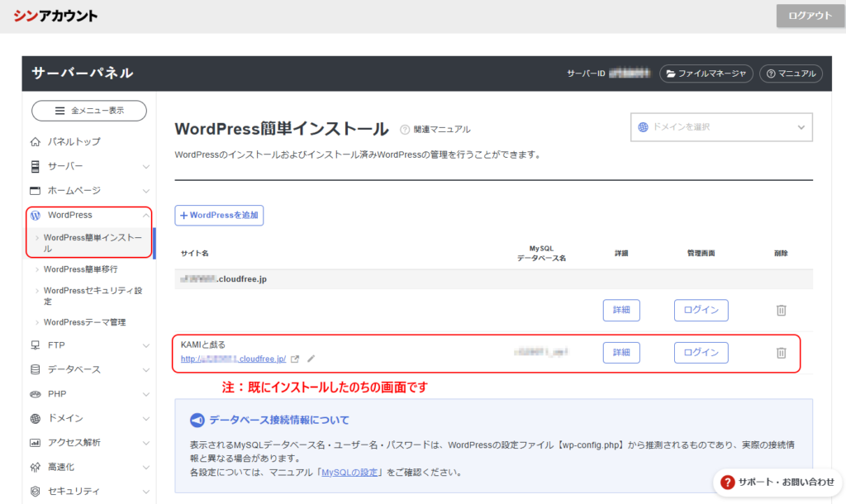Screen dimensions: 846x504
Task: Expand the PHP menu chevron
Action: coord(145,394)
